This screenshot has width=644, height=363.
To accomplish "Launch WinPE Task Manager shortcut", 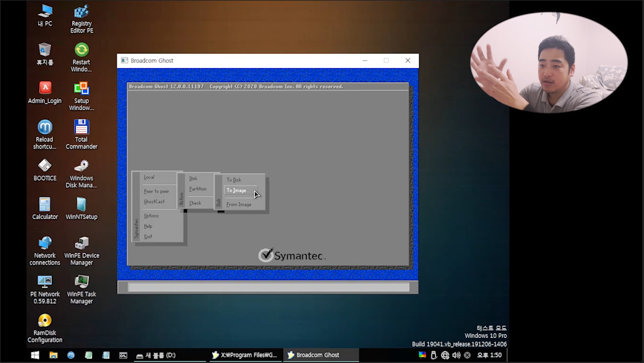I will [x=82, y=290].
